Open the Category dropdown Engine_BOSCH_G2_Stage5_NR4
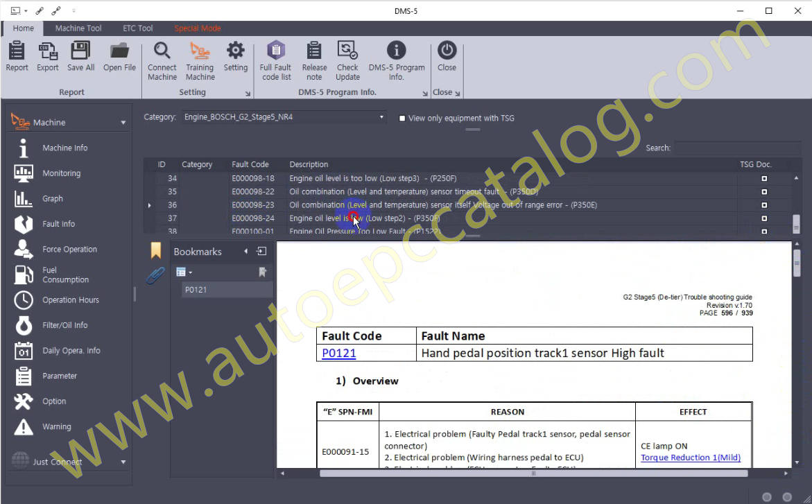This screenshot has height=504, width=812. [284, 117]
